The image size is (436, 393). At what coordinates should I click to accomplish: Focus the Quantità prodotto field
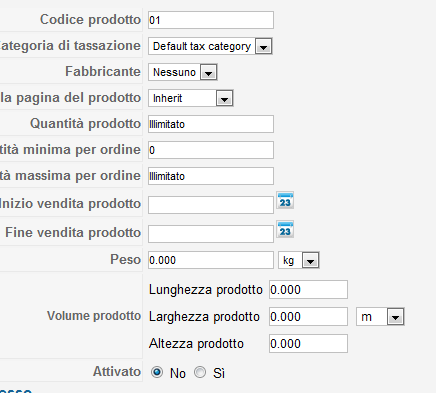[x=211, y=124]
